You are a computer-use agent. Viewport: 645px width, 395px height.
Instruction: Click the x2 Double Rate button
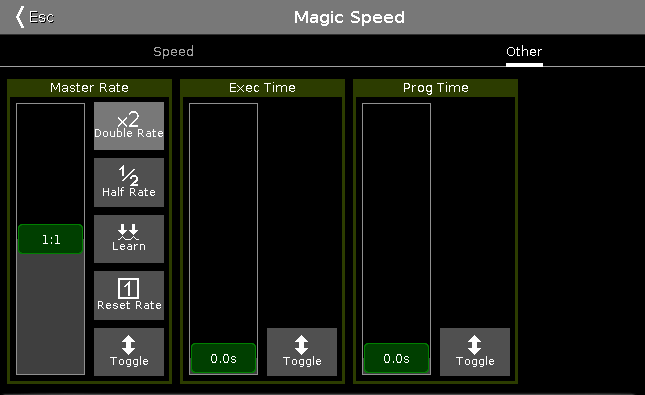(129, 126)
